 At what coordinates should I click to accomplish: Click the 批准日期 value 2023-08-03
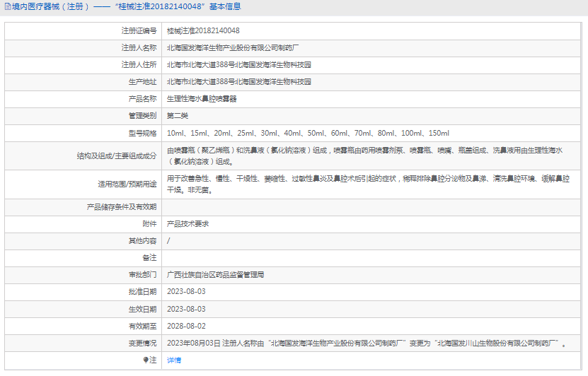186,292
